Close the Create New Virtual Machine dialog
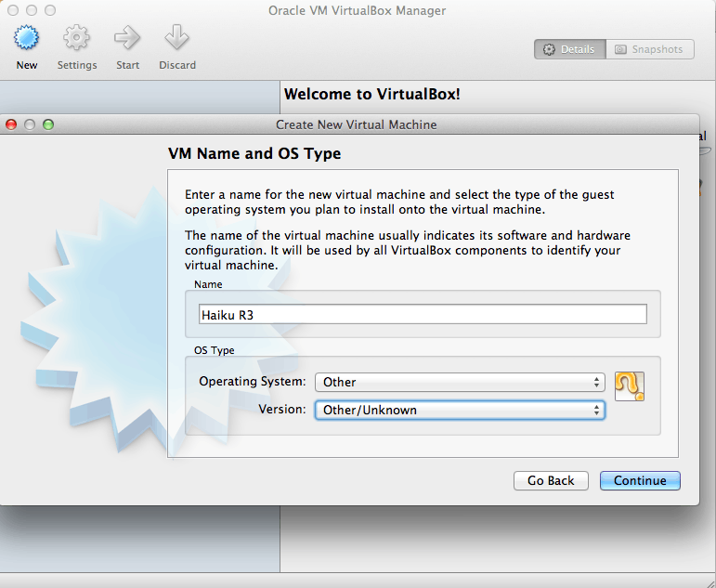Screen dimensions: 716x588 (x=11, y=124)
